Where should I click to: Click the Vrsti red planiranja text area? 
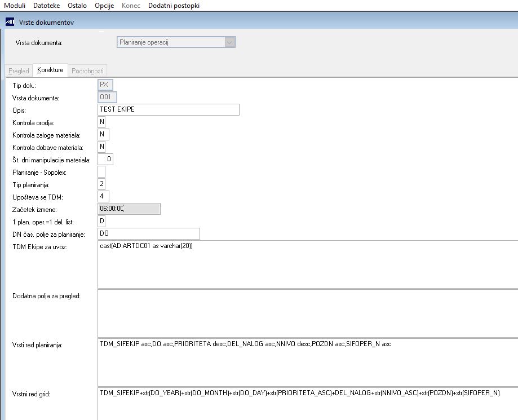[308, 362]
